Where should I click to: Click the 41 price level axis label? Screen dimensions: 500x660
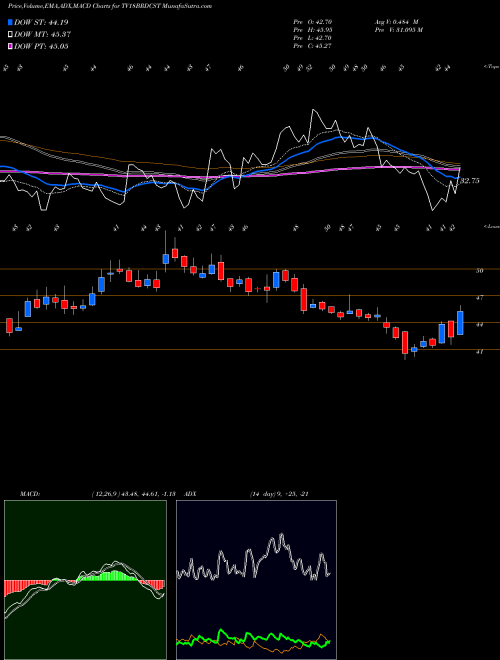pyautogui.click(x=479, y=351)
